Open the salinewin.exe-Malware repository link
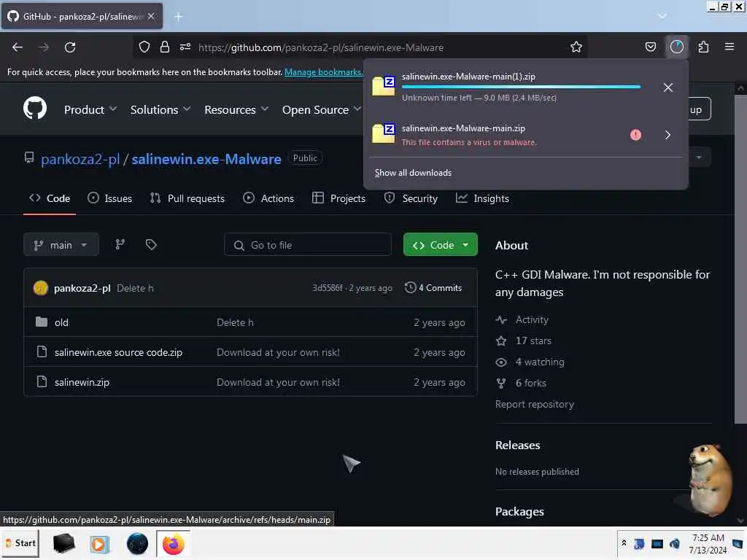Viewport: 747px width, 560px height. 206,159
